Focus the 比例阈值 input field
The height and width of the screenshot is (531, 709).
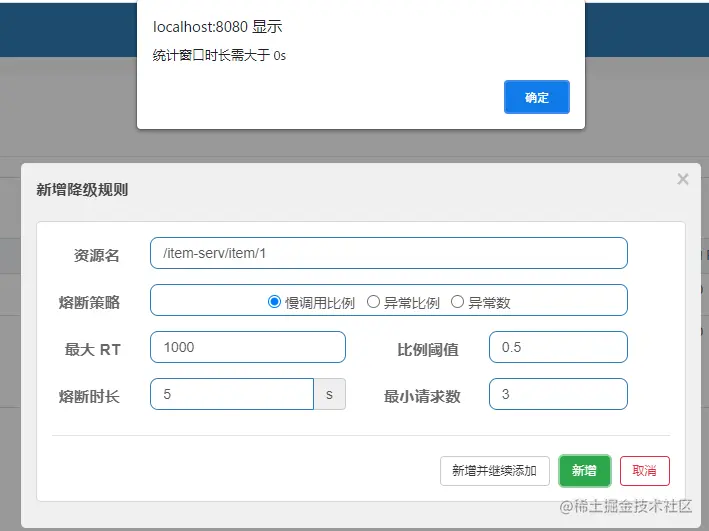click(558, 347)
